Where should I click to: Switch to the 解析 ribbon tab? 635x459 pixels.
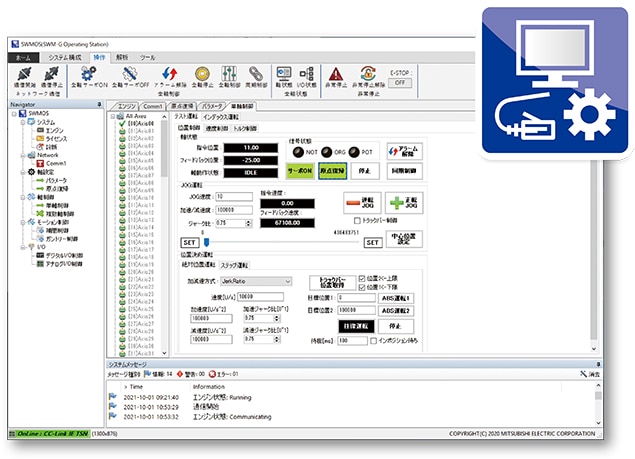click(x=122, y=58)
